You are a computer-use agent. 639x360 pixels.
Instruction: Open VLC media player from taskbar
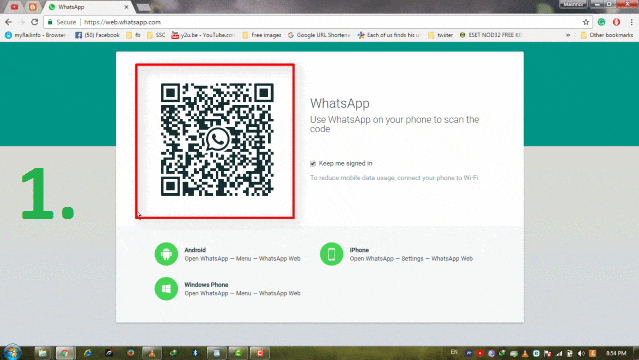[152, 353]
